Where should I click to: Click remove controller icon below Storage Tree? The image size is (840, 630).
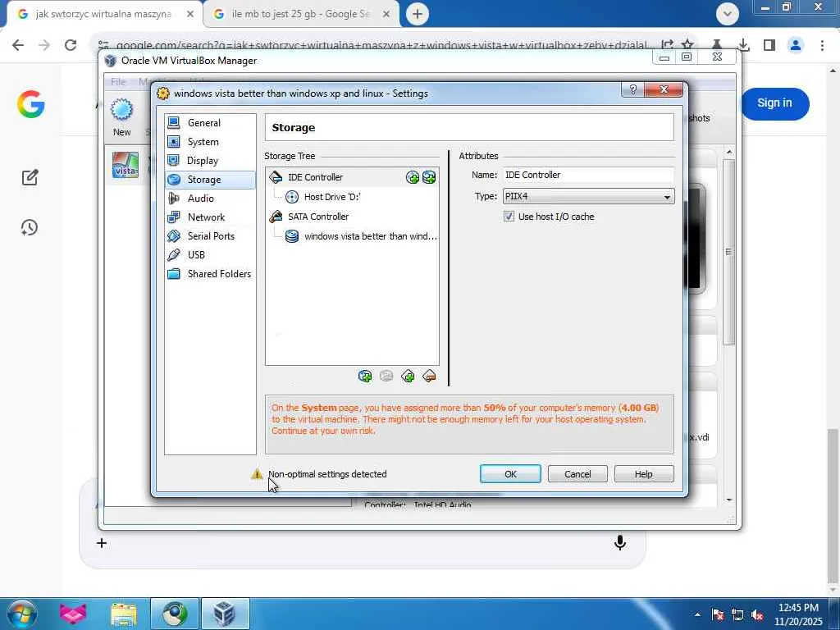point(429,376)
